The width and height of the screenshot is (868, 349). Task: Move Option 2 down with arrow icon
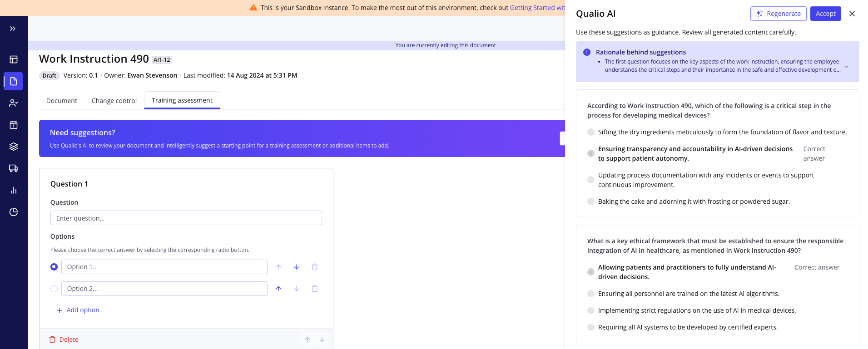297,289
